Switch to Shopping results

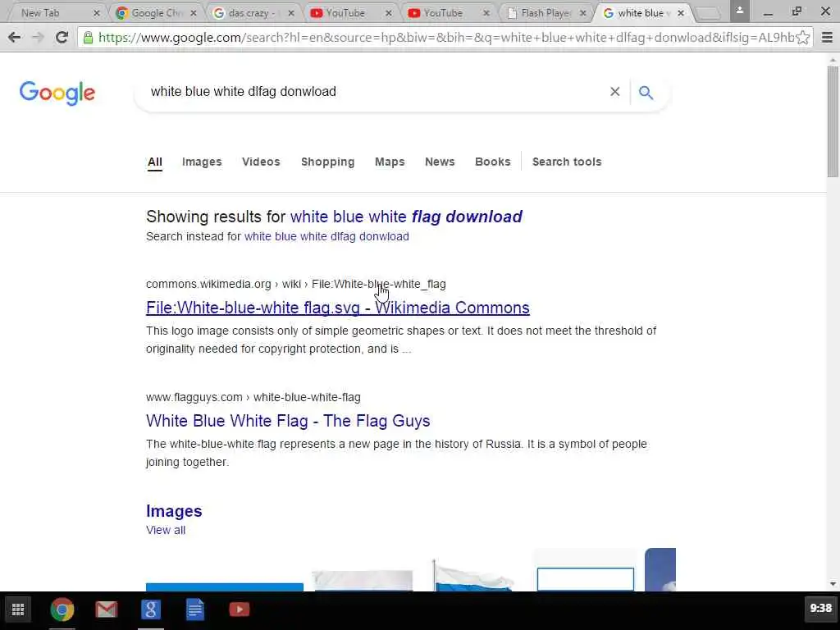[x=328, y=162]
